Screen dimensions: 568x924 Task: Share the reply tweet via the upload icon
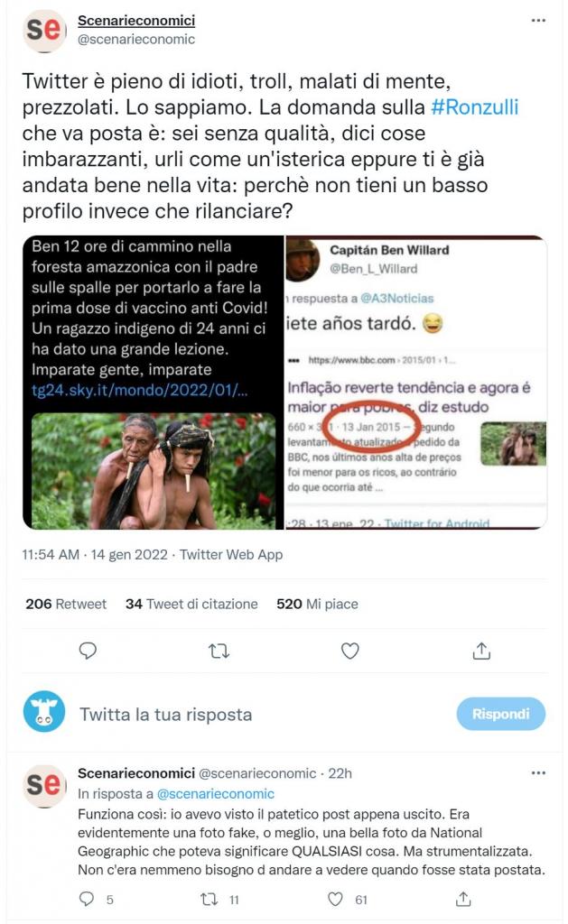pyautogui.click(x=463, y=900)
